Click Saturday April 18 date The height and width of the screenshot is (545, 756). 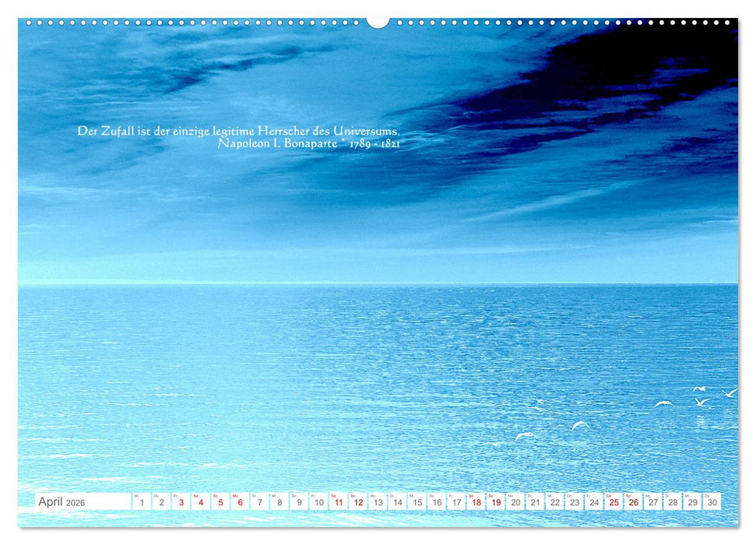click(476, 502)
